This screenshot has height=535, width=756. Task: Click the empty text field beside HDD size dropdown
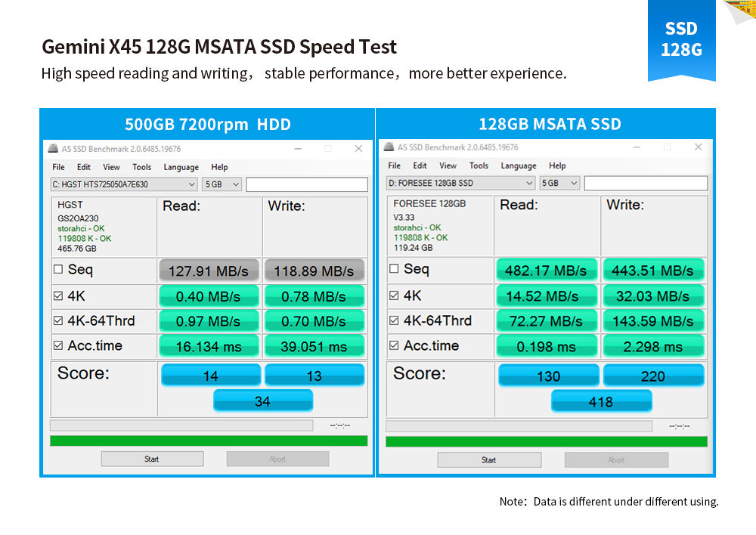[307, 184]
